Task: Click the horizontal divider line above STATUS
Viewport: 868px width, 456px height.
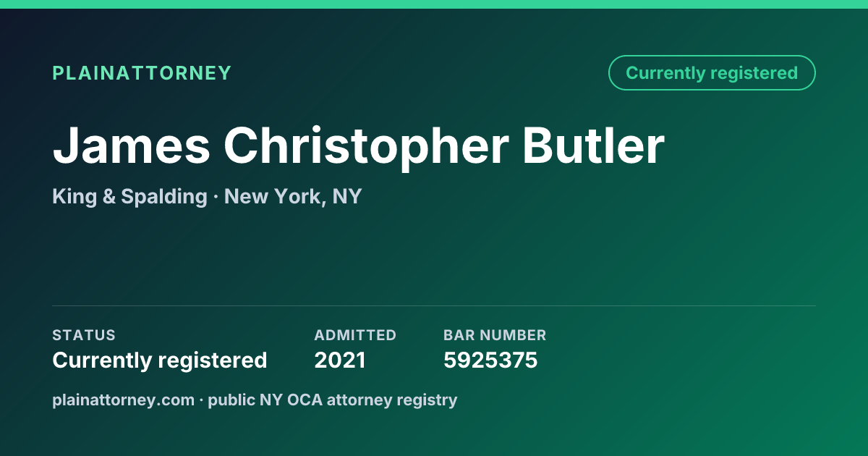Action: [x=434, y=305]
